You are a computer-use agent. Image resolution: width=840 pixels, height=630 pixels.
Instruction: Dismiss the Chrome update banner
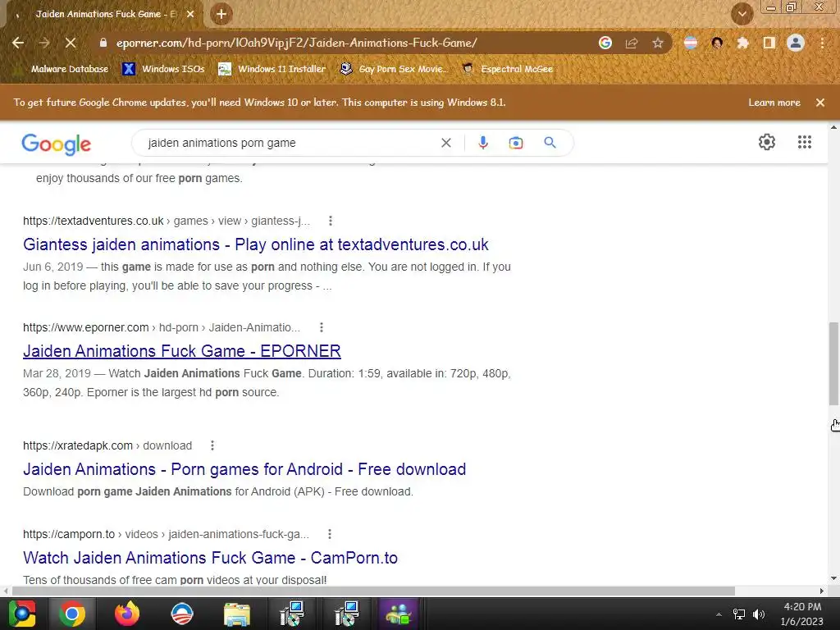click(820, 103)
